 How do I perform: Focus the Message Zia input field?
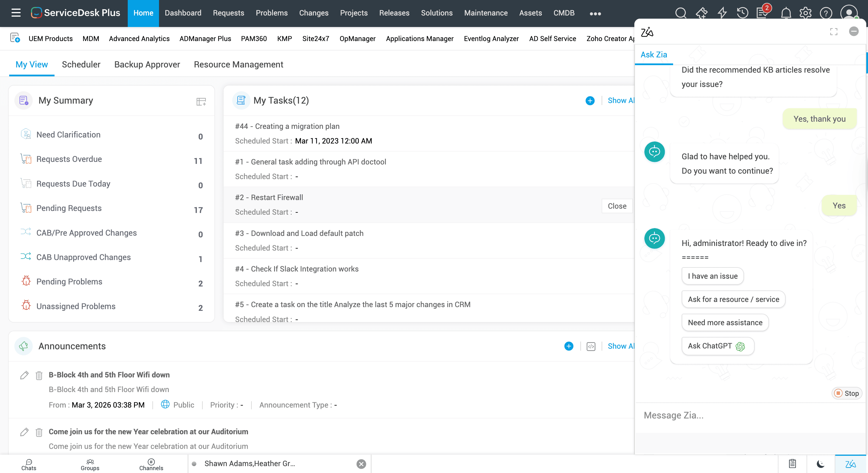pos(750,415)
